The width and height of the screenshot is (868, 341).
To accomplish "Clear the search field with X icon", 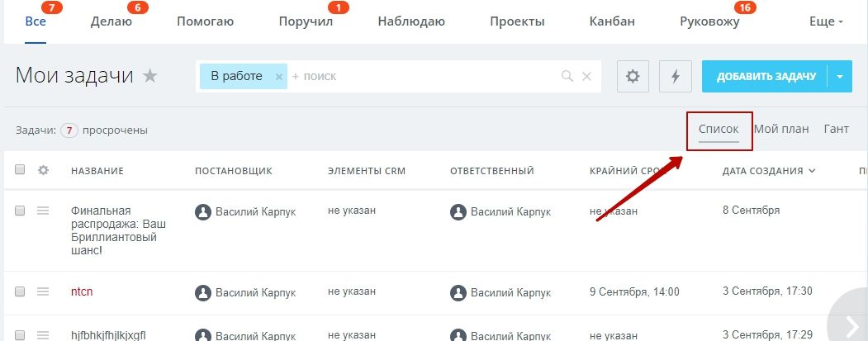I will pyautogui.click(x=586, y=77).
